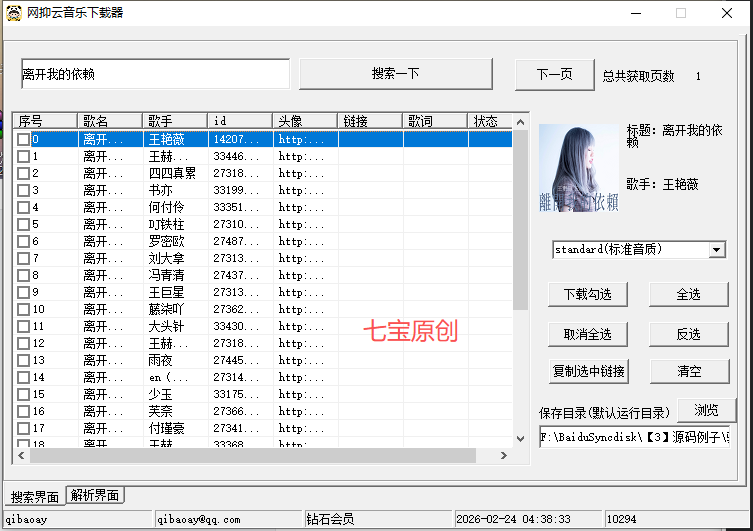Click the 状态 column header
This screenshot has height=531, width=753.
(x=490, y=121)
